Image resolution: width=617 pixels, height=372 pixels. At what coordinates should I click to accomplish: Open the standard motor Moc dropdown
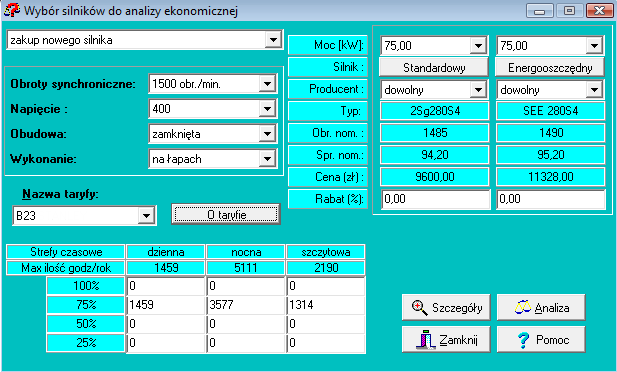478,46
